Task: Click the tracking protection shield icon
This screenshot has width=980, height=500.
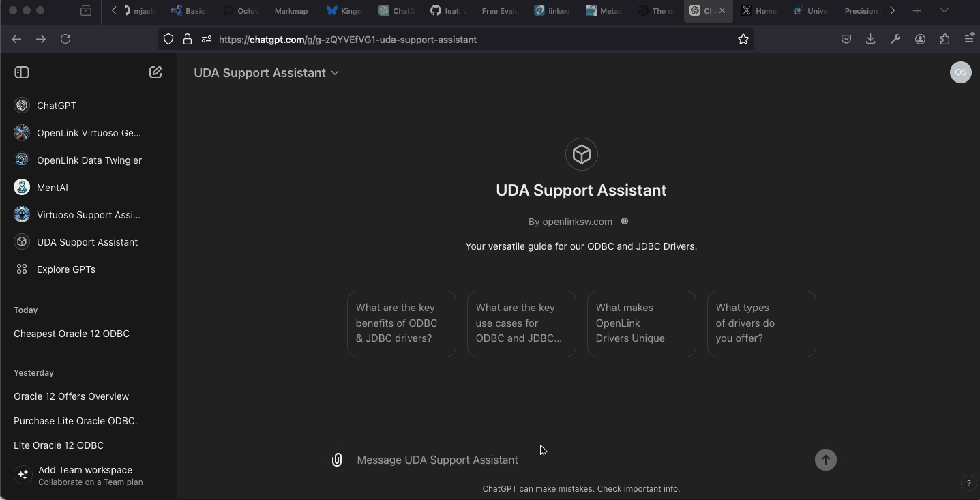Action: point(168,39)
